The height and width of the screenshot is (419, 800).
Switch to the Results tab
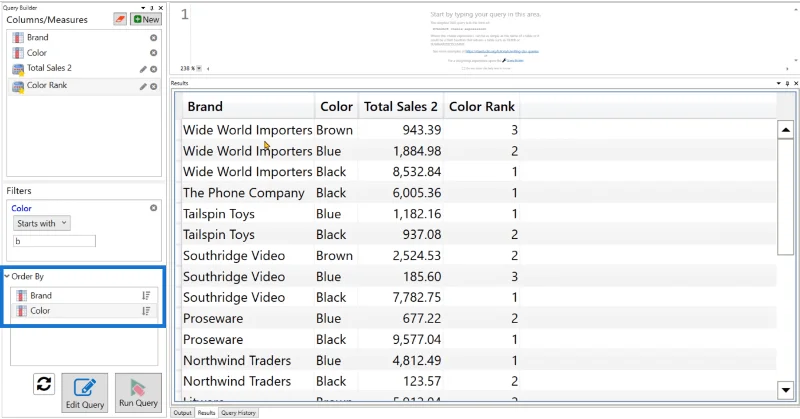click(x=206, y=413)
